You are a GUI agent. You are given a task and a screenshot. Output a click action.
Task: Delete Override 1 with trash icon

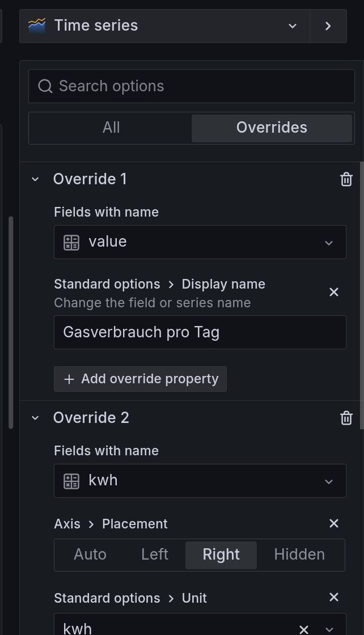click(x=346, y=180)
